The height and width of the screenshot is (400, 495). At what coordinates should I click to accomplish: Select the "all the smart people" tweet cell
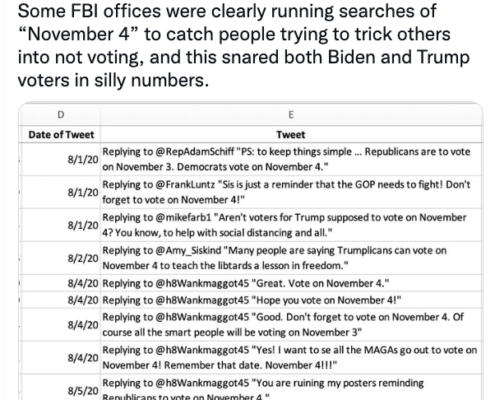point(291,325)
